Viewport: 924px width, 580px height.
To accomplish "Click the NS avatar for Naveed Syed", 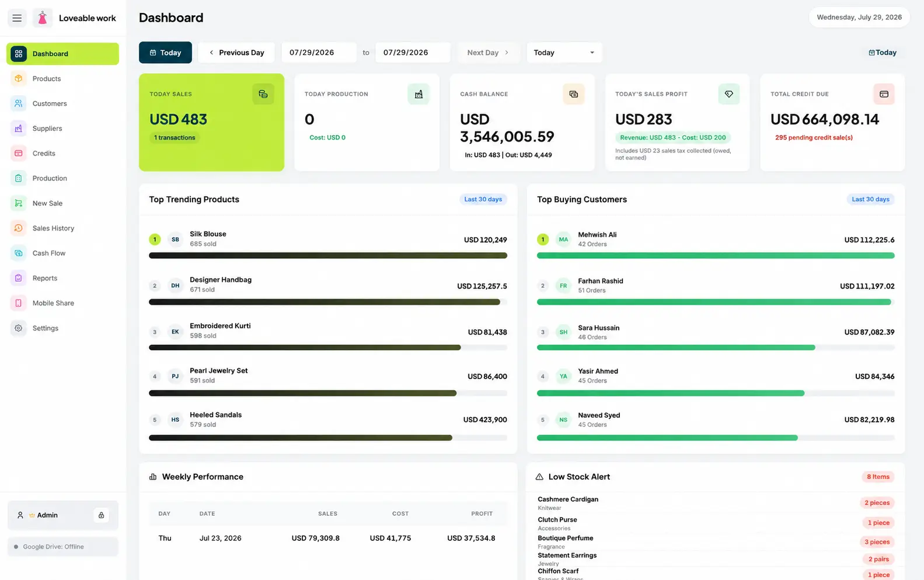I will pos(563,419).
